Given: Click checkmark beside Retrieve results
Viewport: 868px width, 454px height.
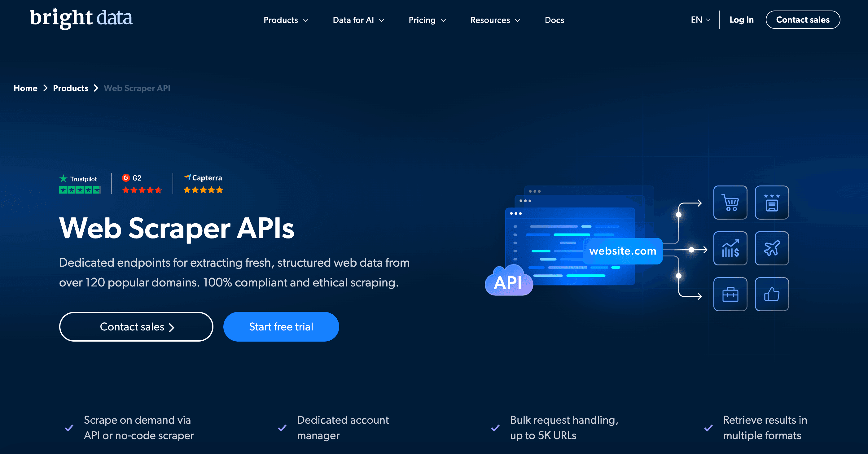Looking at the screenshot, I should (x=708, y=428).
